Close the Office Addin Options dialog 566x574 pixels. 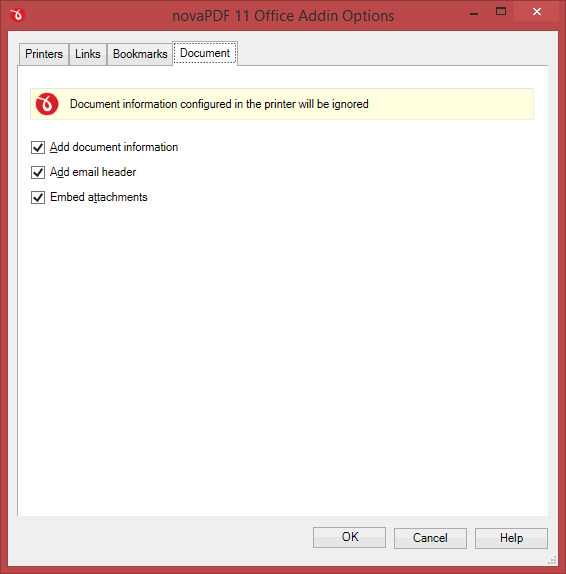(x=537, y=12)
